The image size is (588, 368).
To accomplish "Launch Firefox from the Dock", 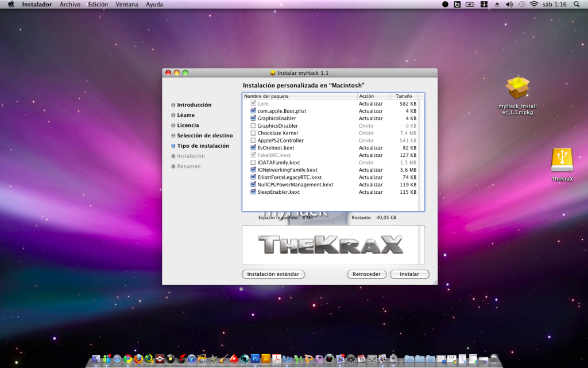I will 138,359.
